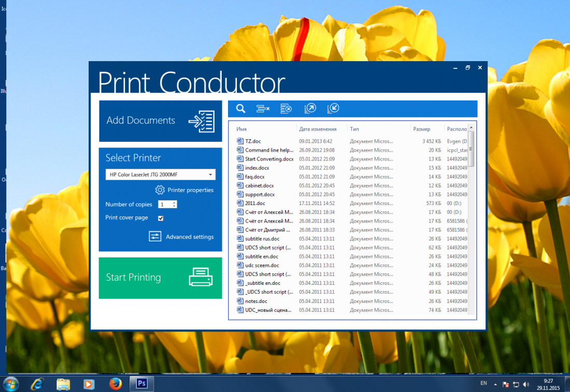Select the support.docx file row
Image resolution: width=570 pixels, height=392 pixels.
(351, 194)
